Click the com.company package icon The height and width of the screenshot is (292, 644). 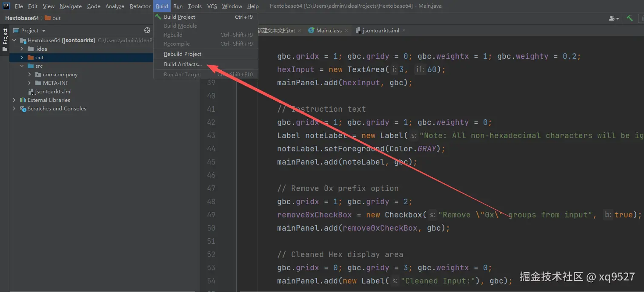coord(38,74)
